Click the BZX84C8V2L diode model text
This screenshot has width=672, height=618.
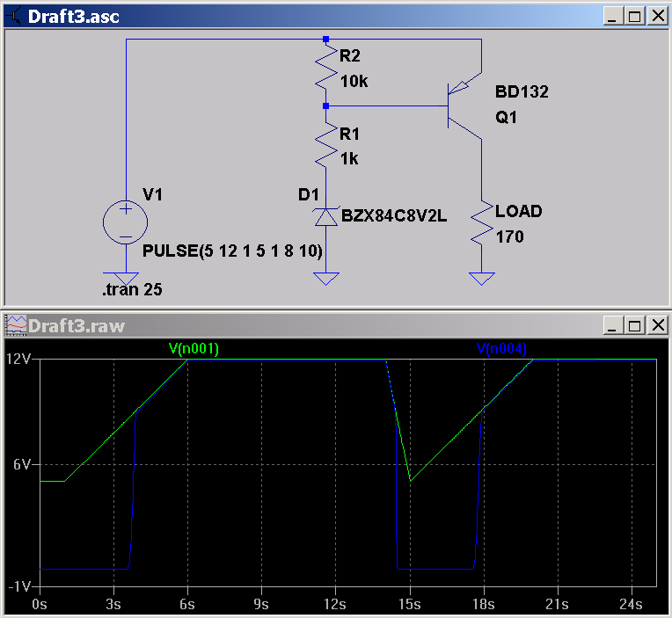394,215
